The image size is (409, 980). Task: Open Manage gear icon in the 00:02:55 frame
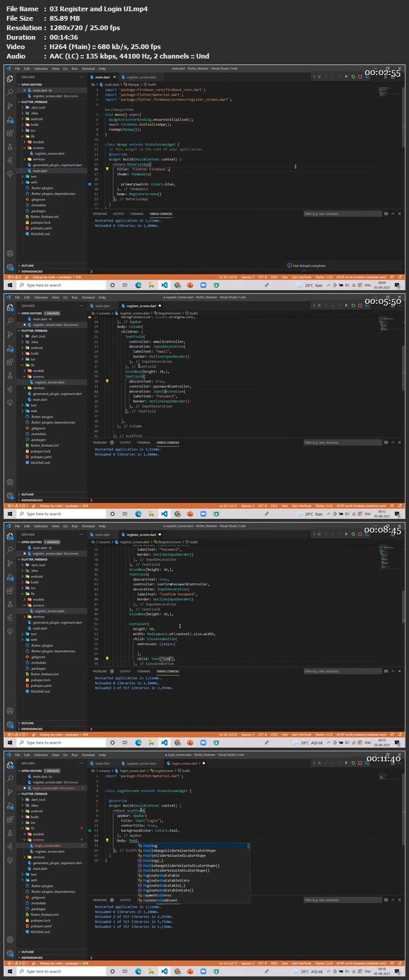click(x=9, y=267)
